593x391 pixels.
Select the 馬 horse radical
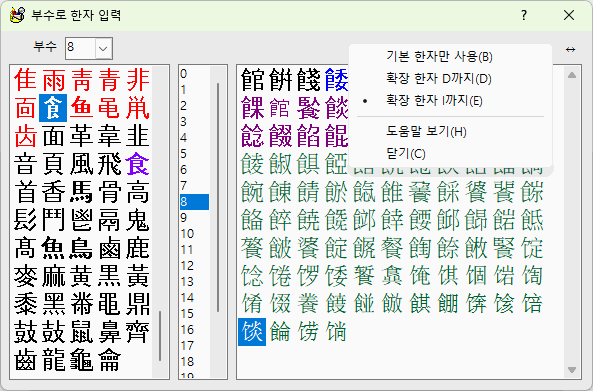pyautogui.click(x=81, y=192)
